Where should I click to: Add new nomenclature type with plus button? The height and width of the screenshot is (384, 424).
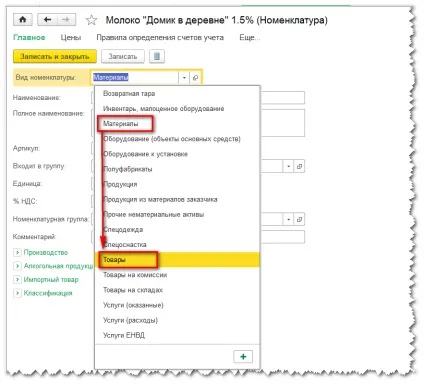[243, 357]
